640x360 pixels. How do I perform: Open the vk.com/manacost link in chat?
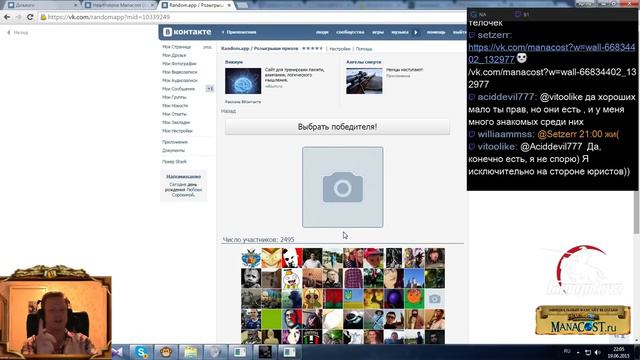coord(551,53)
